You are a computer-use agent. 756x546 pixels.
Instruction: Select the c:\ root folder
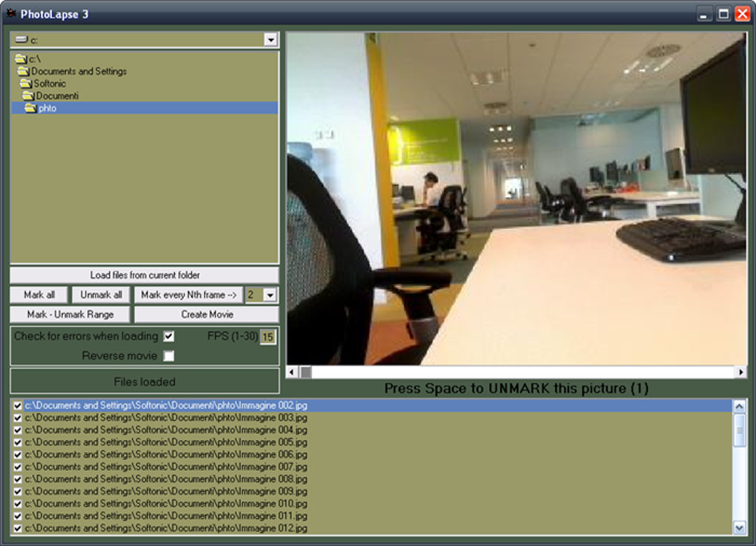pyautogui.click(x=145, y=59)
